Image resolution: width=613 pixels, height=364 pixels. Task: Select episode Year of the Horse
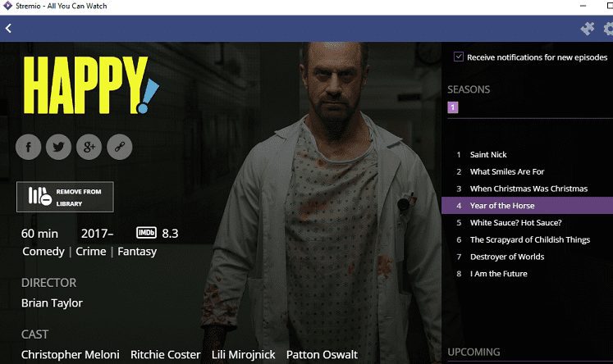point(527,206)
